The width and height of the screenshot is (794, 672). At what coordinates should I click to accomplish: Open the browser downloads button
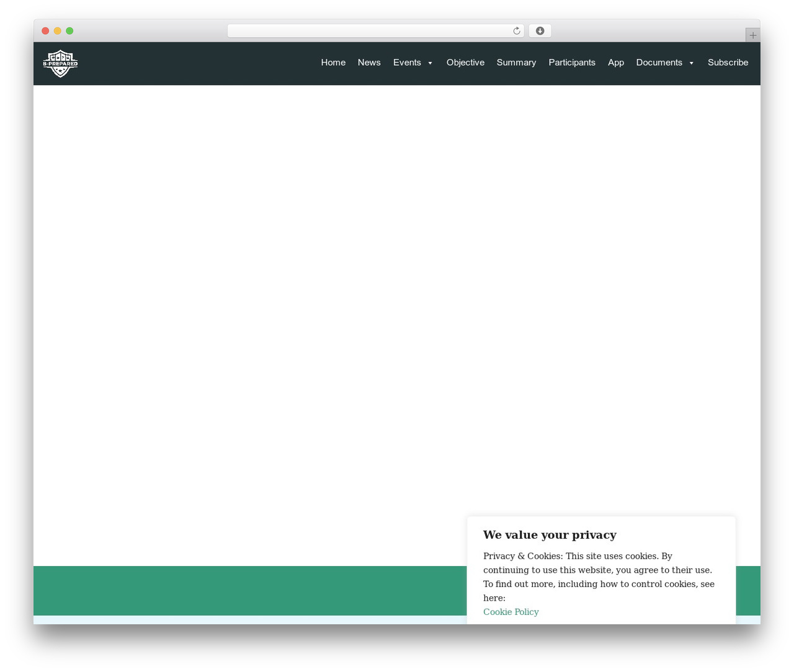coord(540,31)
